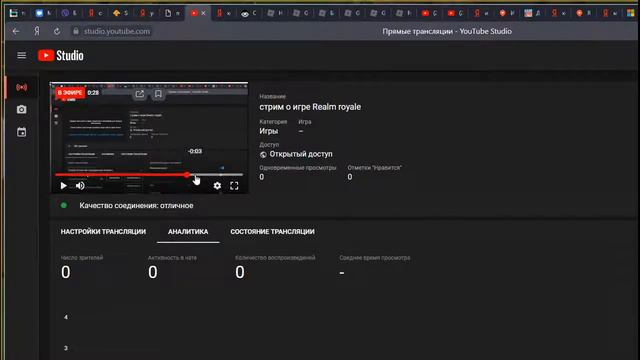This screenshot has height=360, width=640.
Task: Open the scheduled streams calendar icon
Action: (22, 132)
